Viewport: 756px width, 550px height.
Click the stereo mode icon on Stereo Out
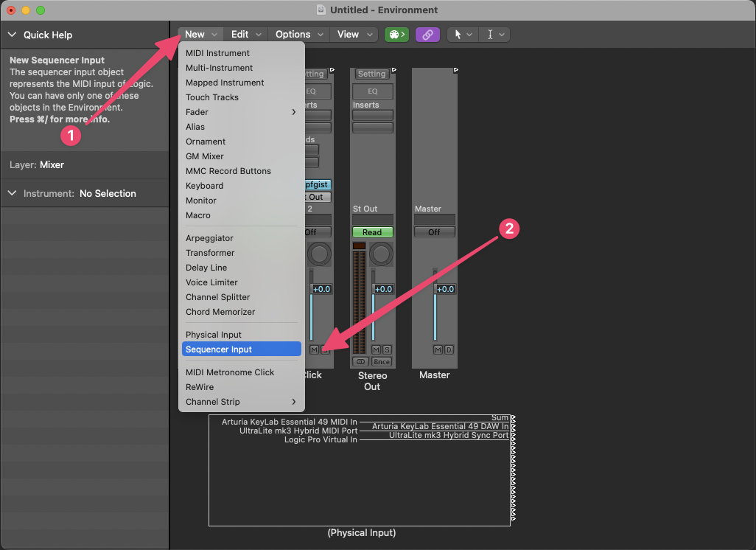(x=360, y=362)
